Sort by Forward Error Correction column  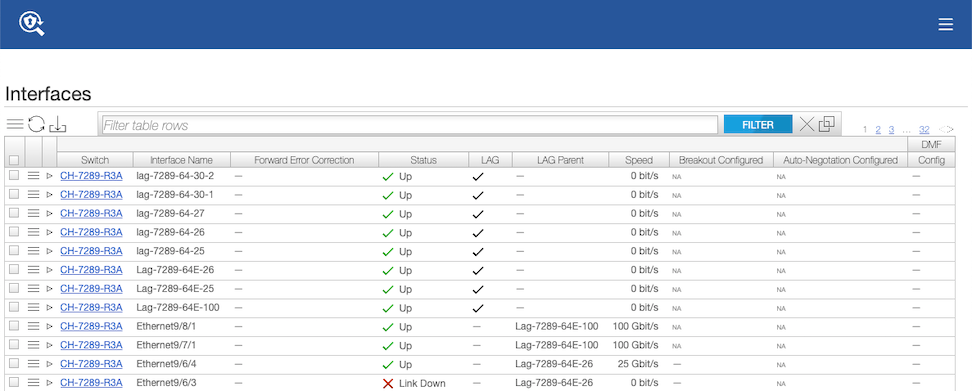tap(304, 160)
